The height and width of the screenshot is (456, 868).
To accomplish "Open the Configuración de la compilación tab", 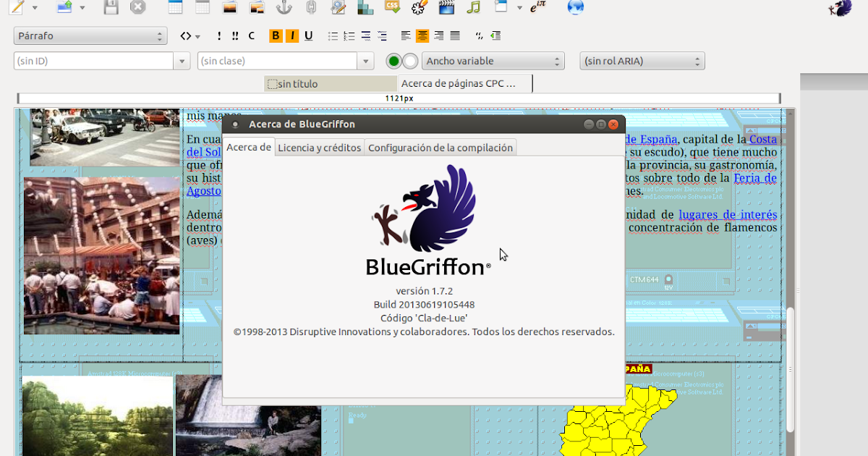I will point(440,147).
